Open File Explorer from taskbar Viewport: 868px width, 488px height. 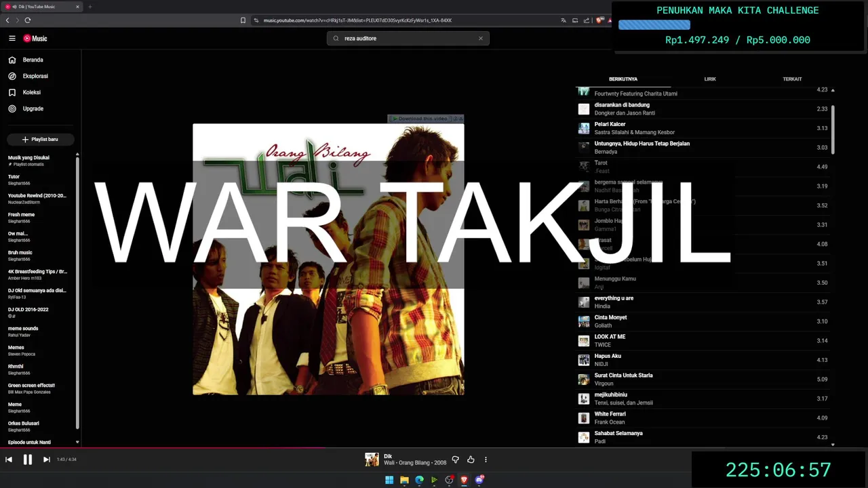coord(404,480)
